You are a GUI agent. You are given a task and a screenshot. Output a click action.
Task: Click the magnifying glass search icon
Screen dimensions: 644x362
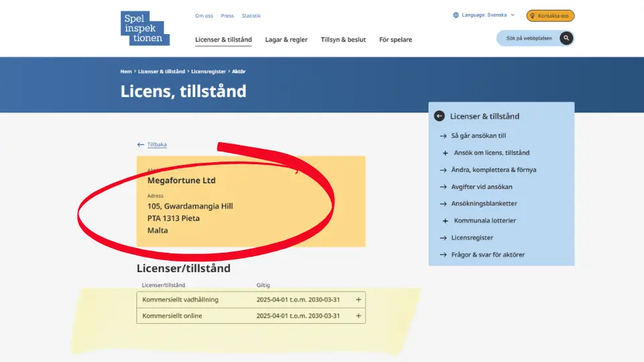tap(566, 38)
